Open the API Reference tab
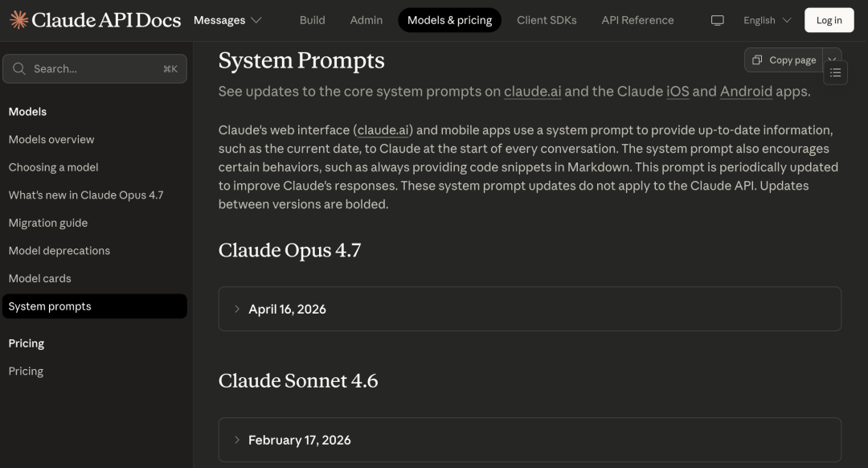This screenshot has width=868, height=468. [x=637, y=20]
